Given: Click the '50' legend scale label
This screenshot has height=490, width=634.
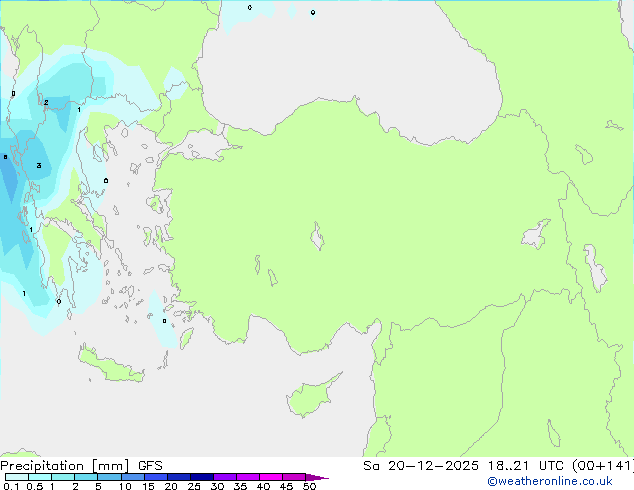Looking at the screenshot, I should tap(309, 486).
